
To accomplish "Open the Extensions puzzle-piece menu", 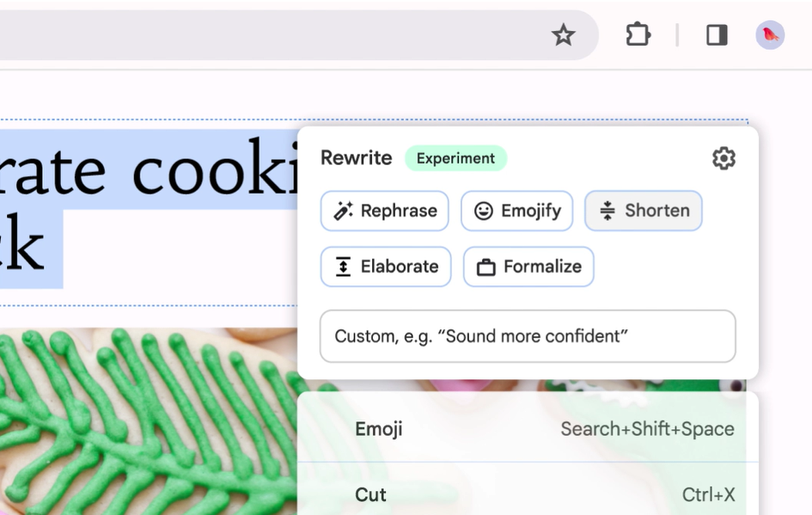I will pyautogui.click(x=638, y=35).
